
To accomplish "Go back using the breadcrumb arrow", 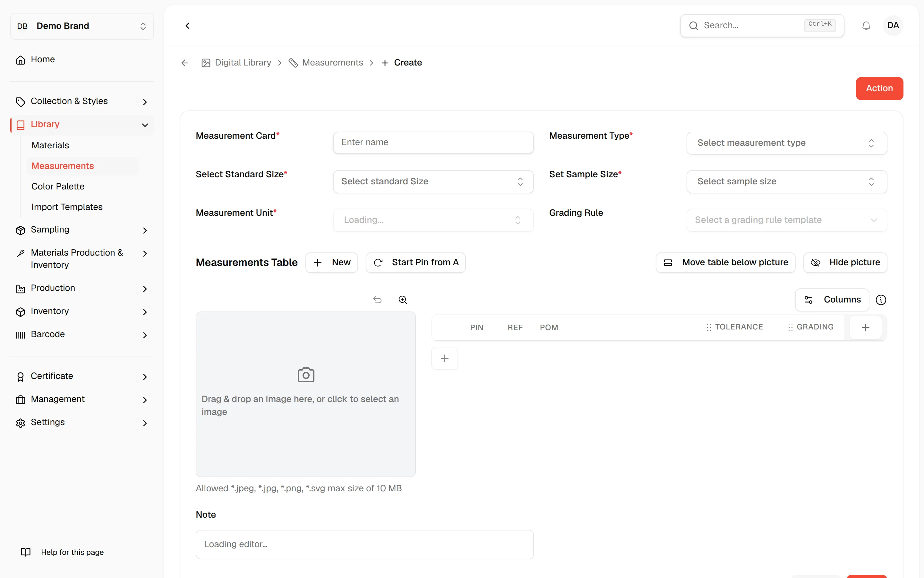I will coord(185,63).
